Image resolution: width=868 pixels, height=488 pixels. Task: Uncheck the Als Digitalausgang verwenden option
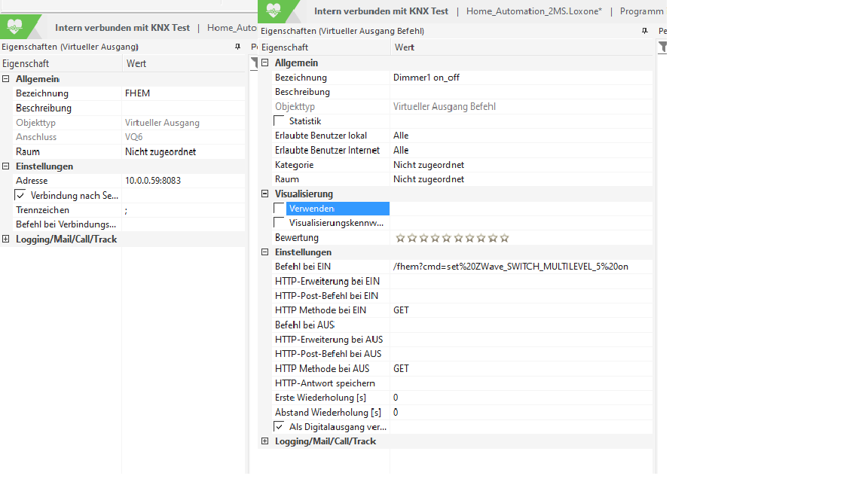click(280, 427)
